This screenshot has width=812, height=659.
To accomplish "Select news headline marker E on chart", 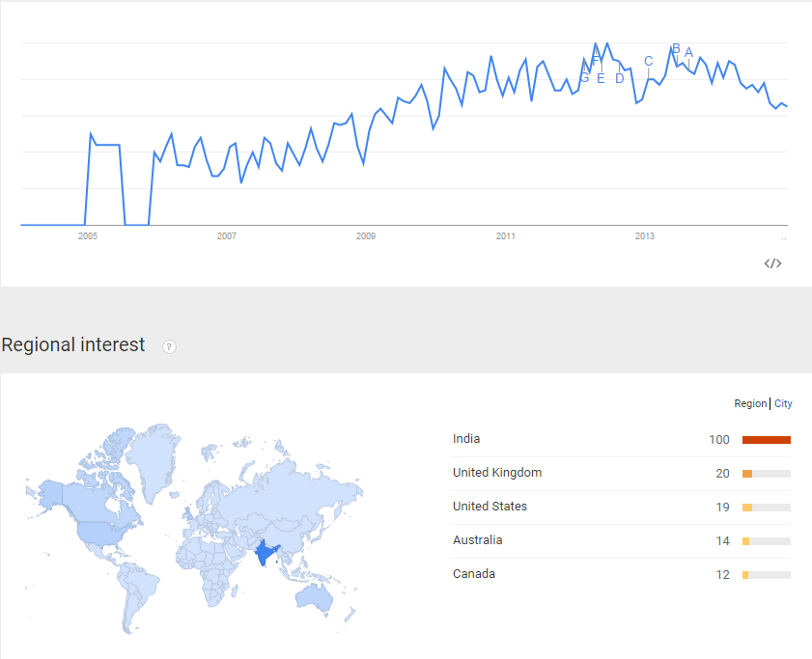I will click(601, 79).
